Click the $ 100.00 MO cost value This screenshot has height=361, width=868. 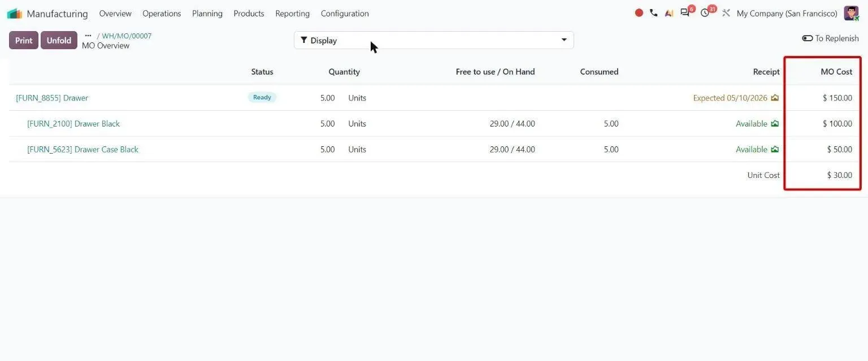[x=837, y=124]
